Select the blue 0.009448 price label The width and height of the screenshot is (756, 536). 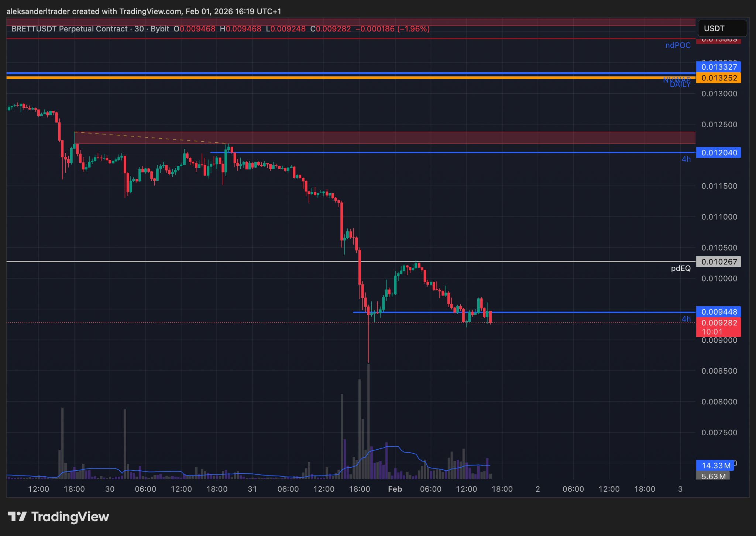[x=718, y=312]
